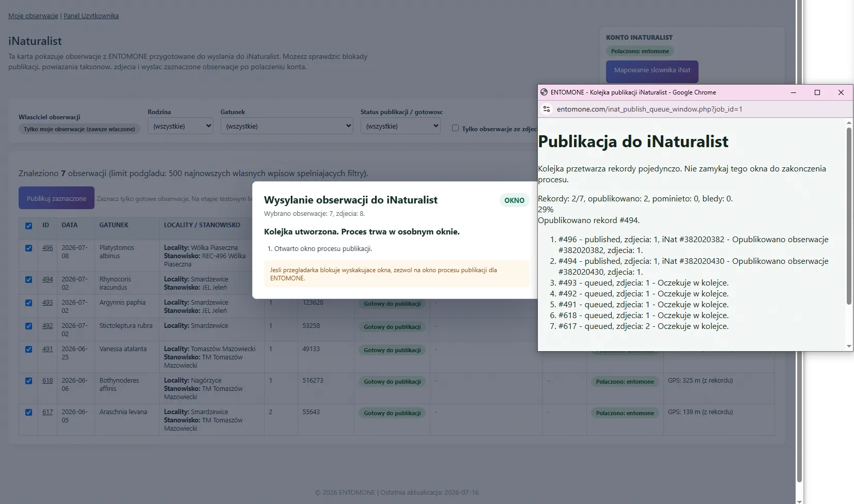Toggle the select-all checkbox in the table header

[x=28, y=226]
